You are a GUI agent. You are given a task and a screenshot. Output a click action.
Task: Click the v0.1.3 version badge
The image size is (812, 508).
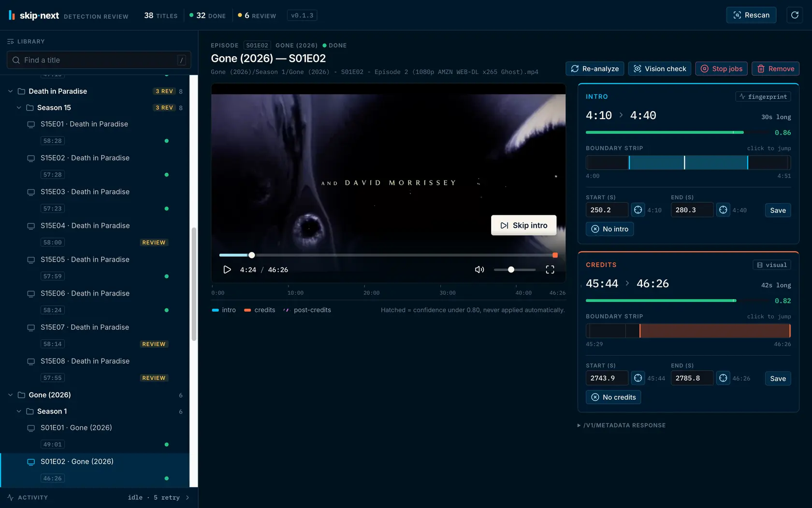[x=302, y=15]
